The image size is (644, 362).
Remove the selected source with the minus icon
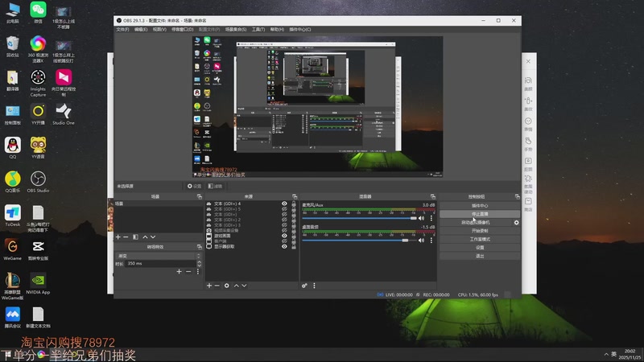click(217, 286)
